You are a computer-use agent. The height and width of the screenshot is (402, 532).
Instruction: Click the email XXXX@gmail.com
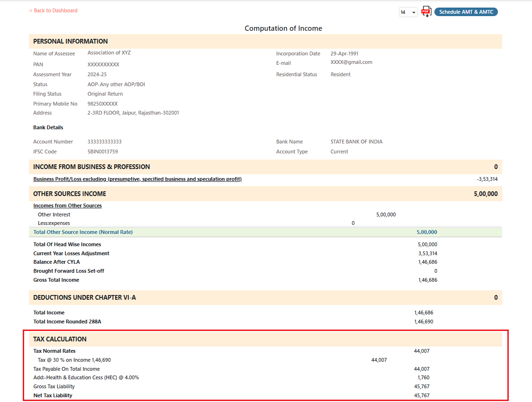pos(351,63)
